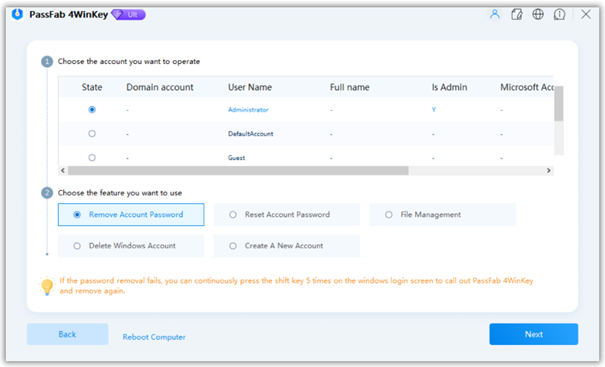
Task: Click the Reboot Computer link
Action: (154, 337)
